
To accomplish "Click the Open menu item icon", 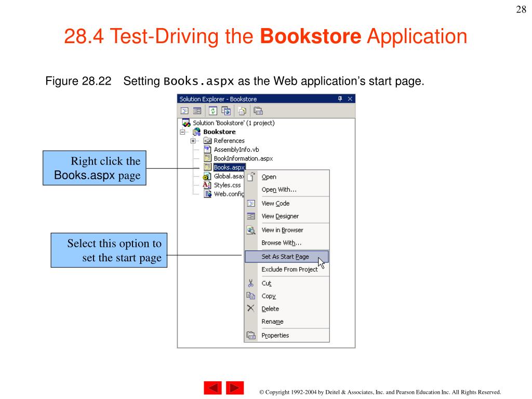I will pyautogui.click(x=251, y=177).
